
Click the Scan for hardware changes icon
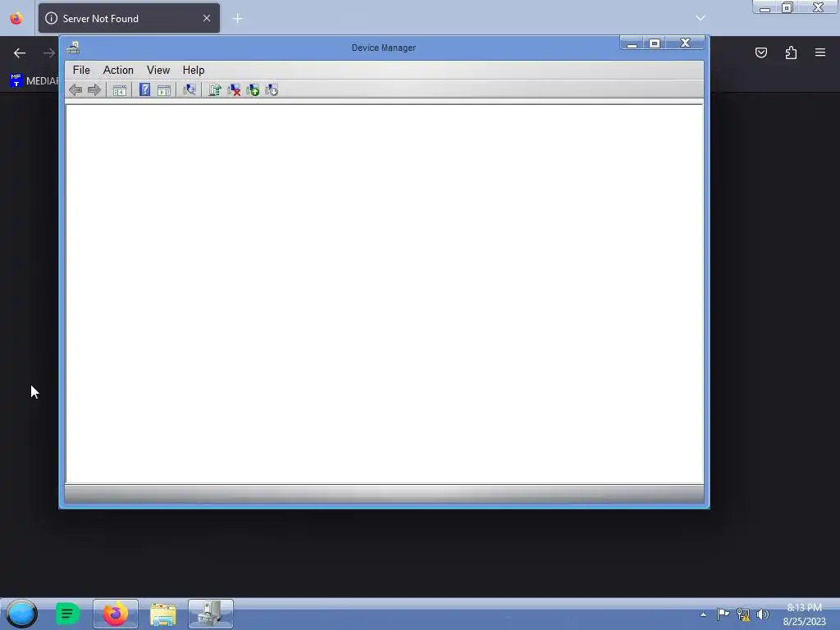[x=189, y=90]
